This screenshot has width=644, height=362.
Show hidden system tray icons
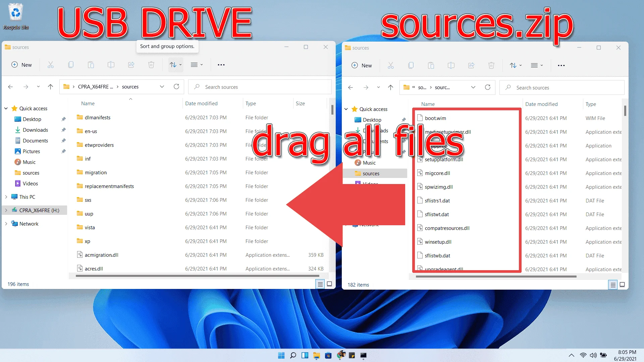[x=572, y=355]
